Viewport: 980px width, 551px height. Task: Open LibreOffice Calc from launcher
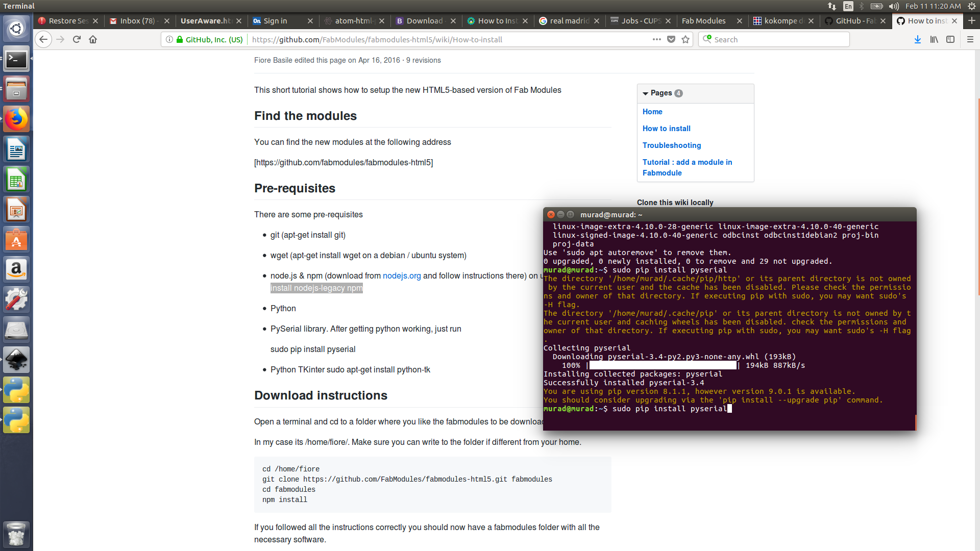click(x=16, y=180)
